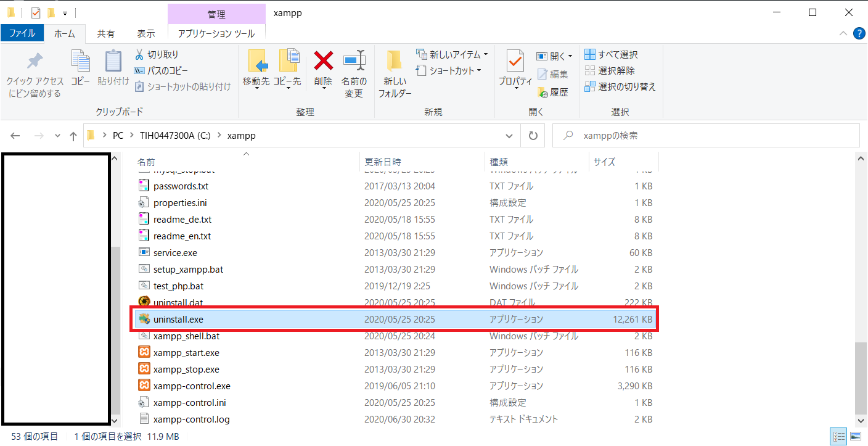This screenshot has height=446, width=868.
Task: Click the chevron after TIH0447300A (C:) in path
Action: (219, 136)
